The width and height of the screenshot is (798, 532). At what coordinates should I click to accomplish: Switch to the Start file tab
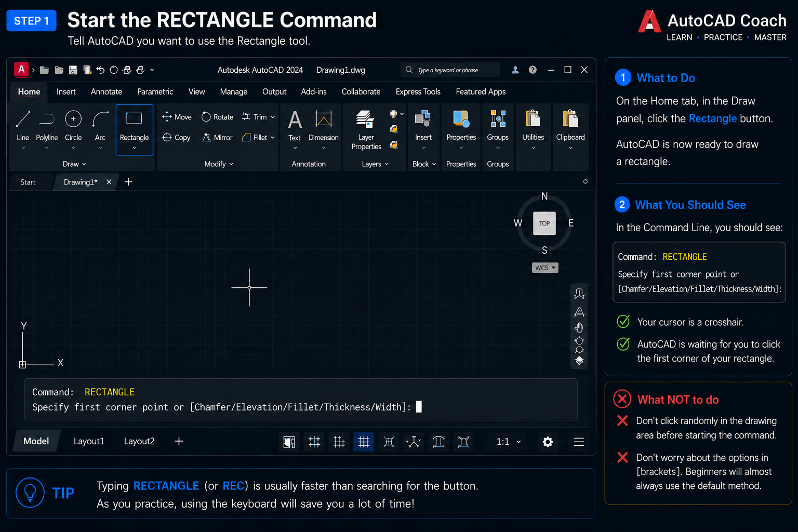coord(28,182)
